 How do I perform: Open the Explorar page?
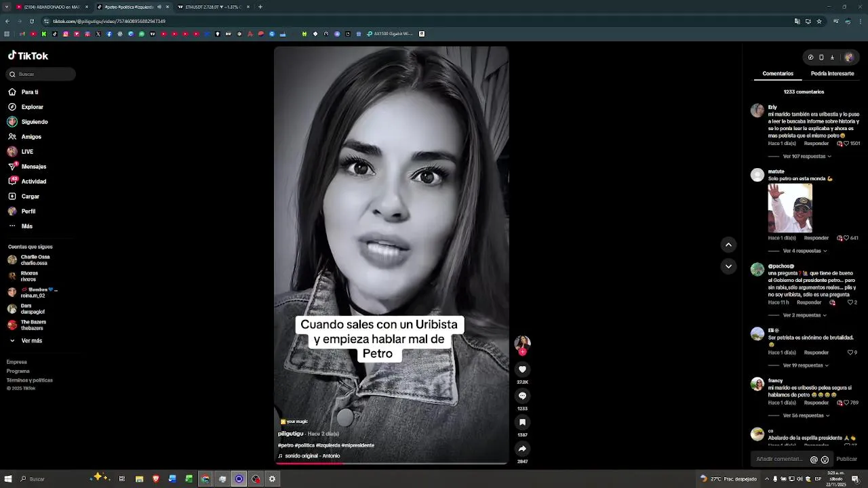[x=26, y=107]
